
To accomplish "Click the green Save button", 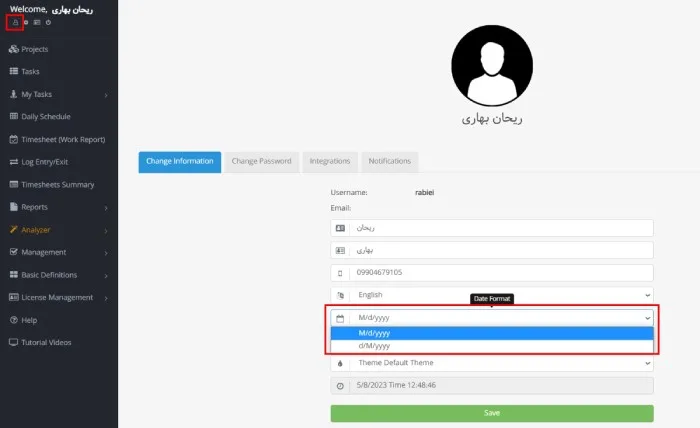I will (491, 413).
